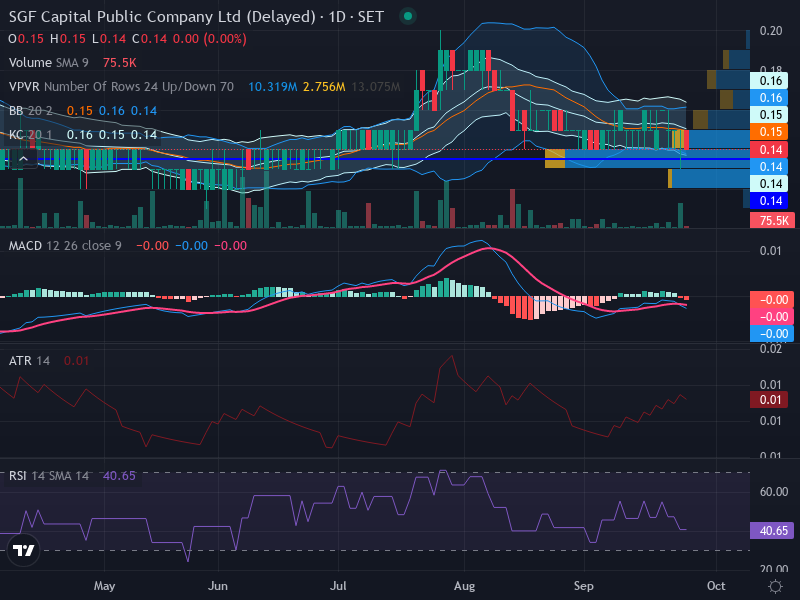Click the ATR 0.01 red scale label
800x600 pixels.
(x=769, y=399)
